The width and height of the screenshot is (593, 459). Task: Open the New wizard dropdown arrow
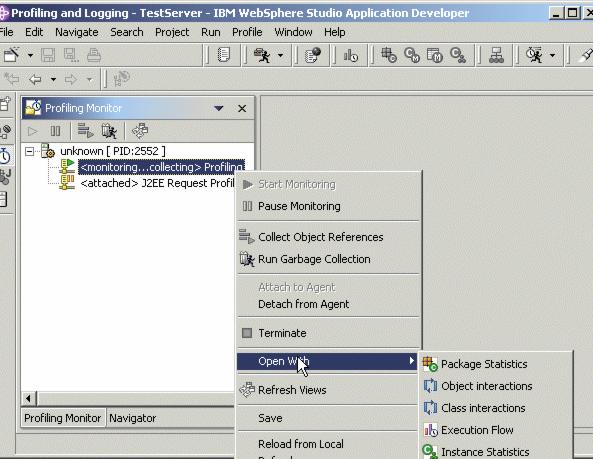30,56
